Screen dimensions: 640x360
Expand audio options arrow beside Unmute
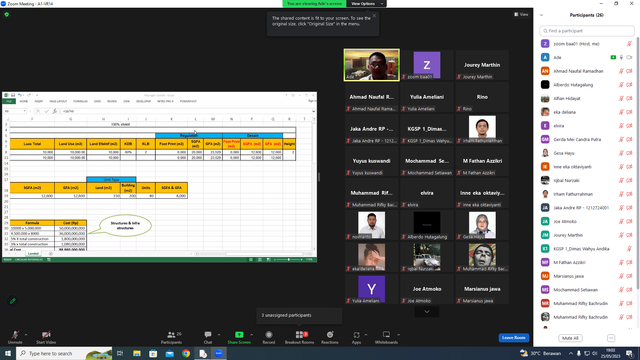[26, 335]
